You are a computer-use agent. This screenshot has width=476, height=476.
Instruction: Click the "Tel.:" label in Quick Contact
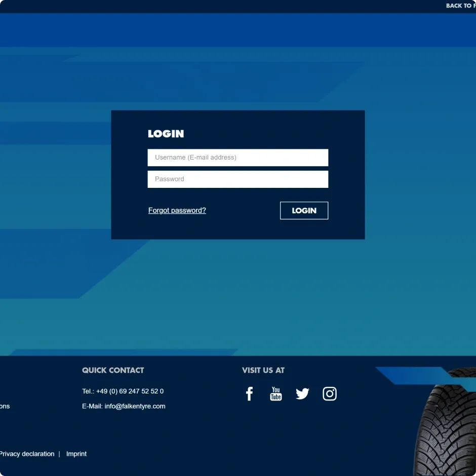pyautogui.click(x=88, y=391)
